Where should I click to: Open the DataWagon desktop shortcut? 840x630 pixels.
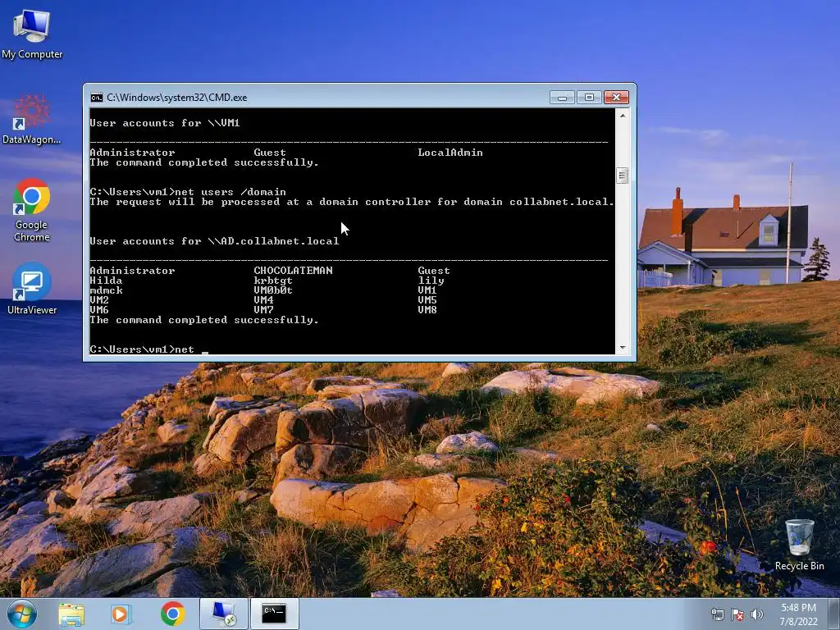(32, 119)
